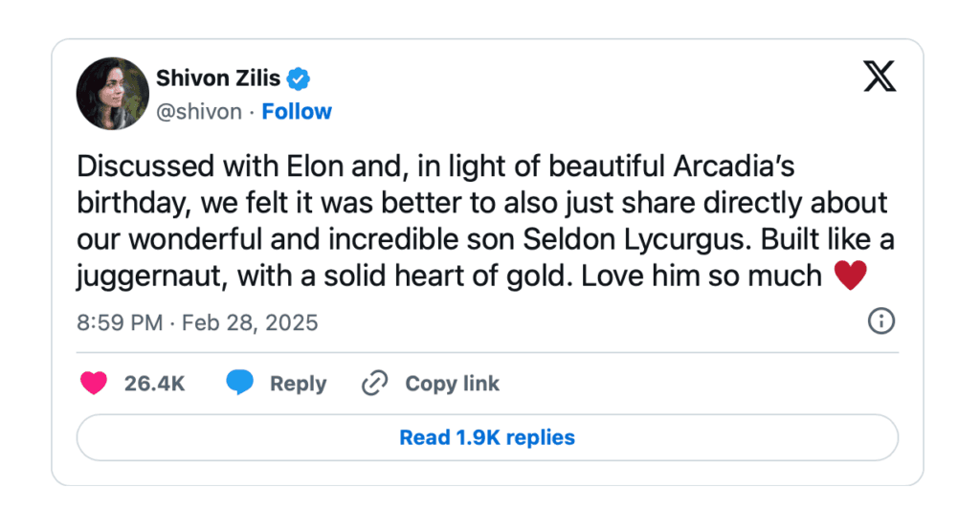Select the blue reply speech bubble icon

pyautogui.click(x=239, y=382)
